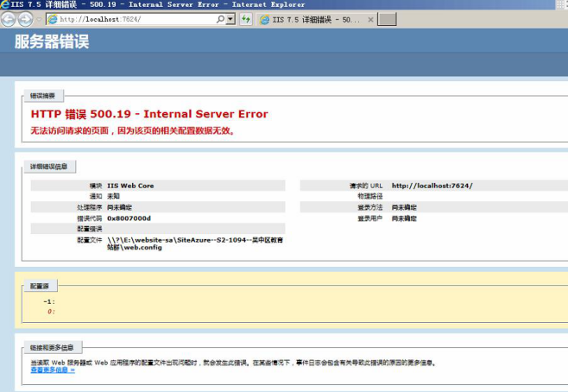Click the page icon inside the address bar
568x392 pixels.
click(x=52, y=19)
